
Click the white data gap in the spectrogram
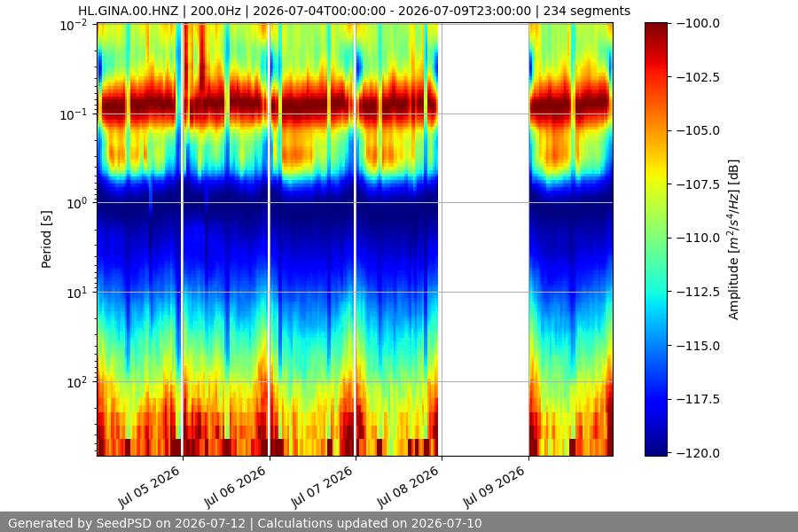pos(483,239)
